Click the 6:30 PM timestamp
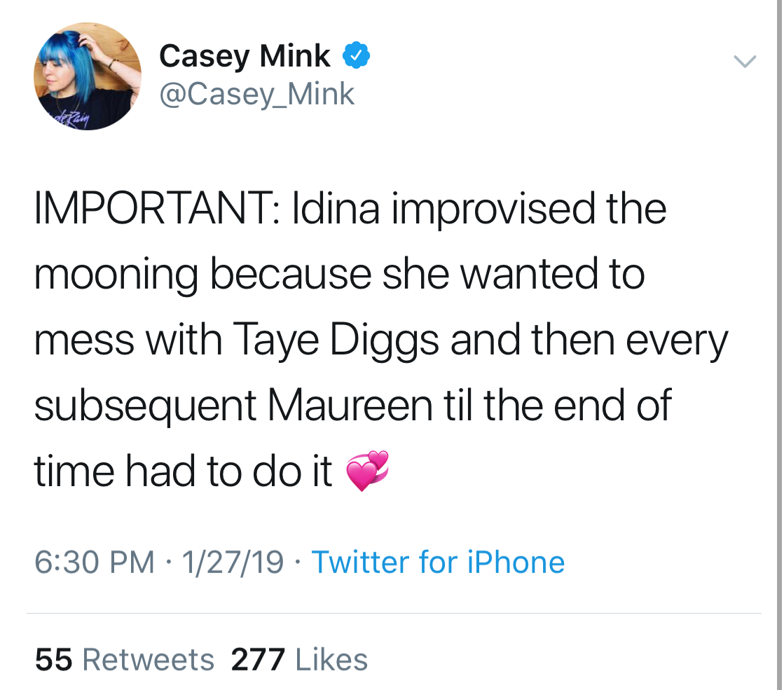This screenshot has width=784, height=690. (x=95, y=562)
